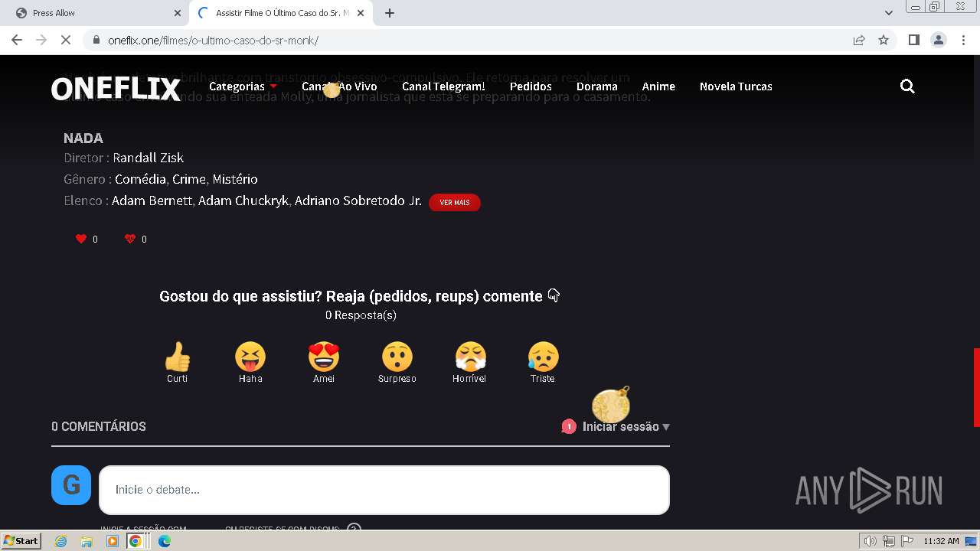Open the Mistério genre link
980x551 pixels.
[x=235, y=179]
